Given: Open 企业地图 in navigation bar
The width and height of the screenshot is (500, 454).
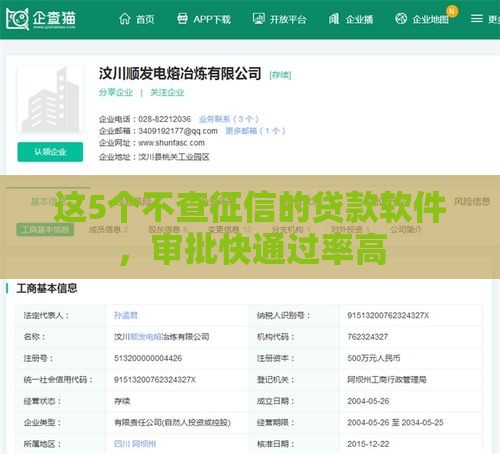Looking at the screenshot, I should tap(430, 19).
